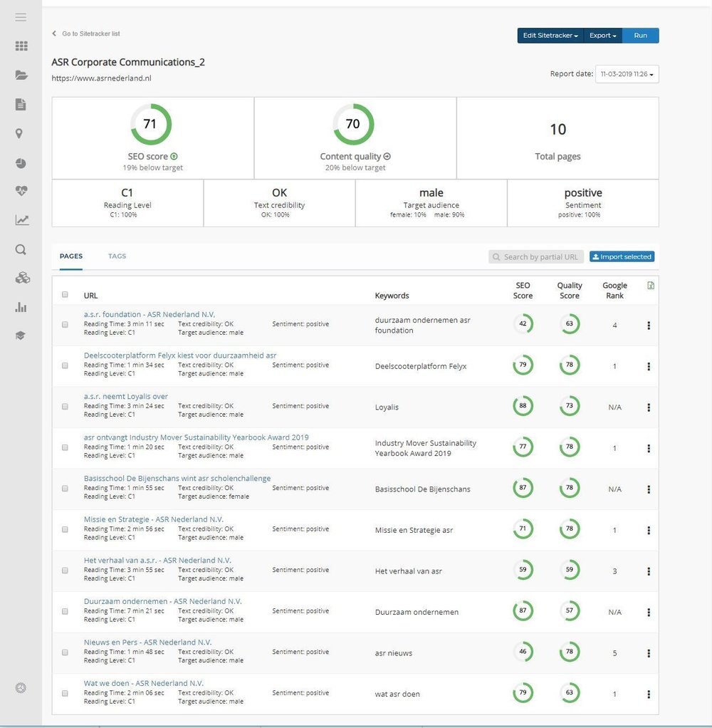Image resolution: width=712 pixels, height=728 pixels.
Task: Open Basisschool De Bijenschans page link
Action: 177,478
